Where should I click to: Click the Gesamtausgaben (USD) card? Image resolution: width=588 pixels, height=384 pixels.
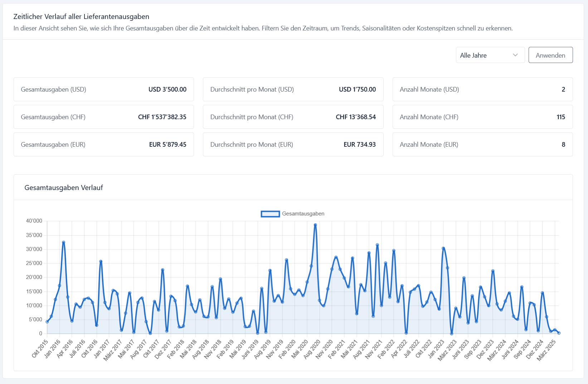103,89
